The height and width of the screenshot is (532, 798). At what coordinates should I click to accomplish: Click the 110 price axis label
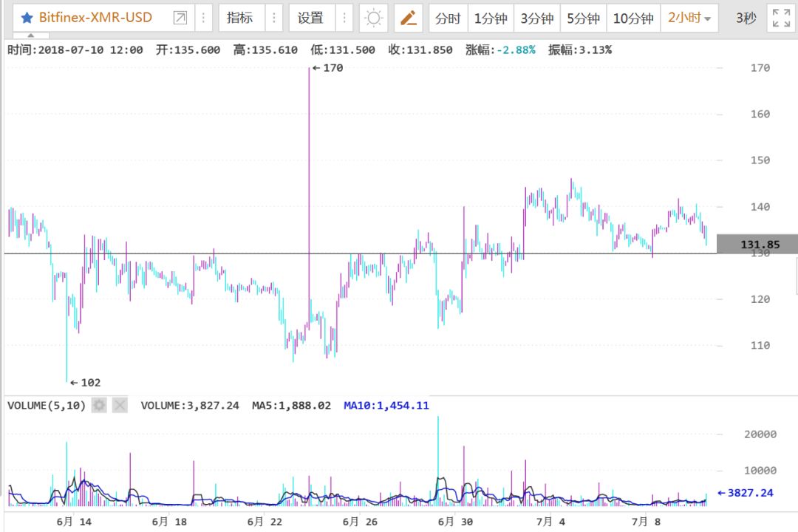pyautogui.click(x=760, y=345)
